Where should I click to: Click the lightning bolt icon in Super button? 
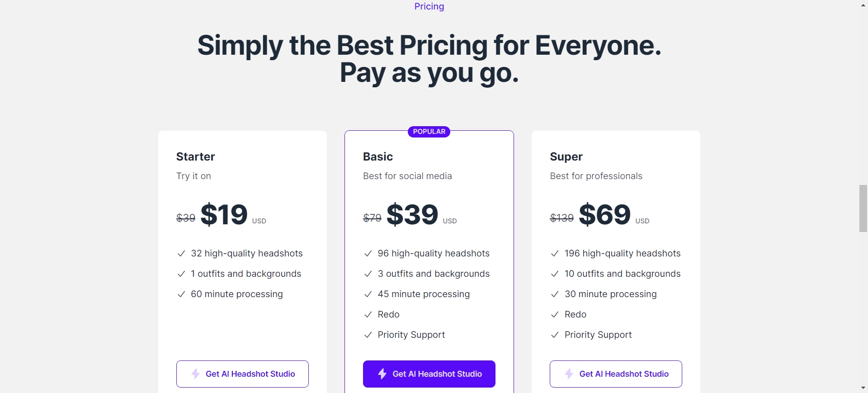click(x=569, y=374)
